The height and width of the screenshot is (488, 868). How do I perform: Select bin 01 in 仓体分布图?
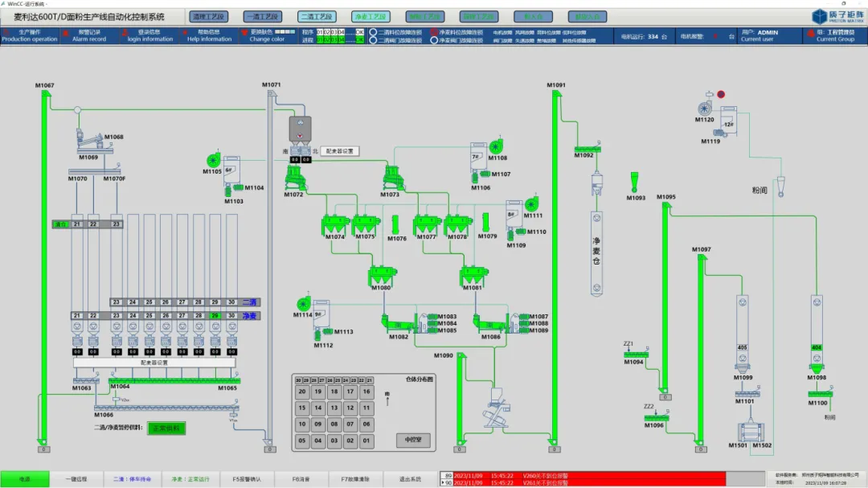[366, 441]
